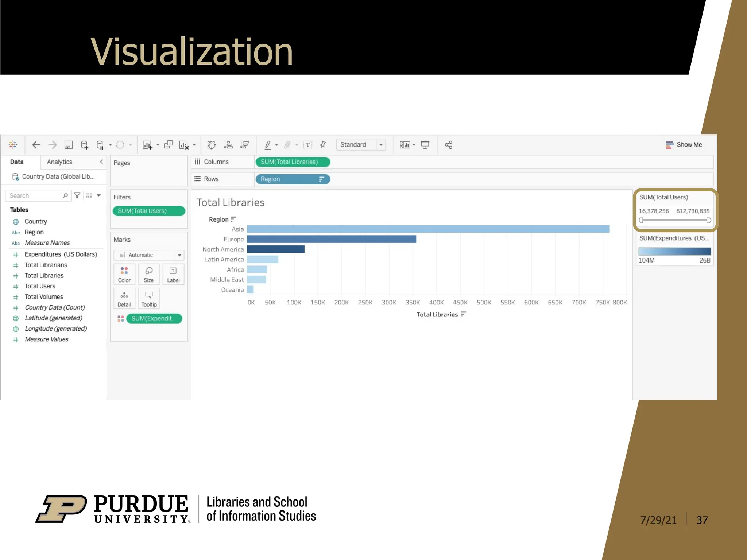
Task: Click the Search fields input box
Action: pyautogui.click(x=38, y=195)
